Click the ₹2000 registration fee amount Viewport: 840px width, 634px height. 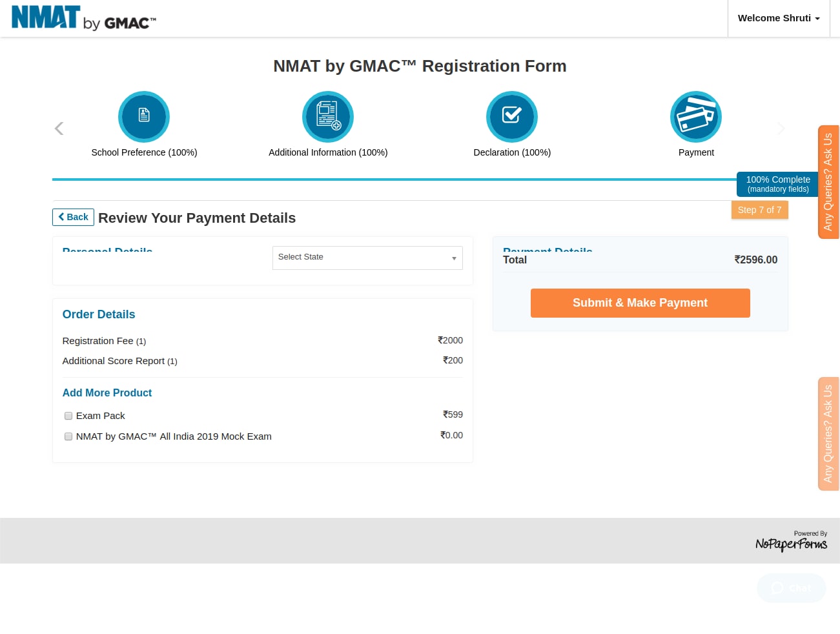pyautogui.click(x=450, y=340)
